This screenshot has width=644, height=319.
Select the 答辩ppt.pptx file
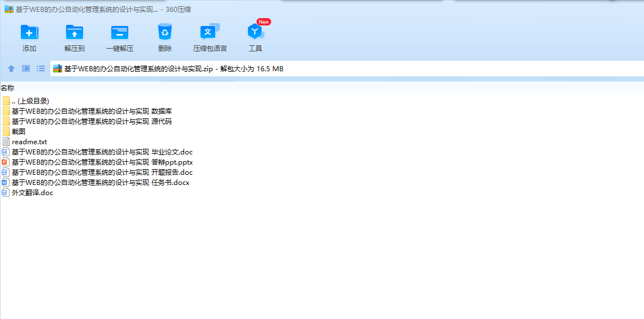[x=98, y=162]
